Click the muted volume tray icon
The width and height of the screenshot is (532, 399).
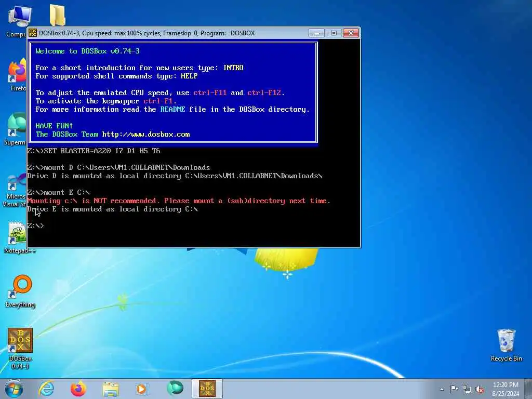[x=480, y=390]
